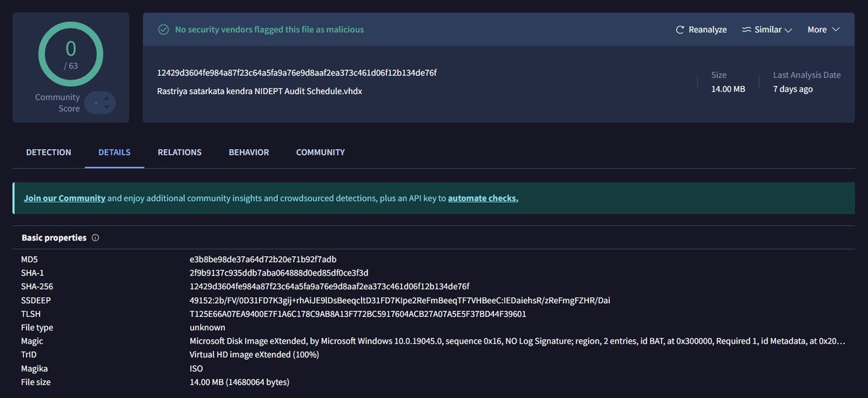The width and height of the screenshot is (868, 398).
Task: Click the file hash in the header
Action: [297, 72]
